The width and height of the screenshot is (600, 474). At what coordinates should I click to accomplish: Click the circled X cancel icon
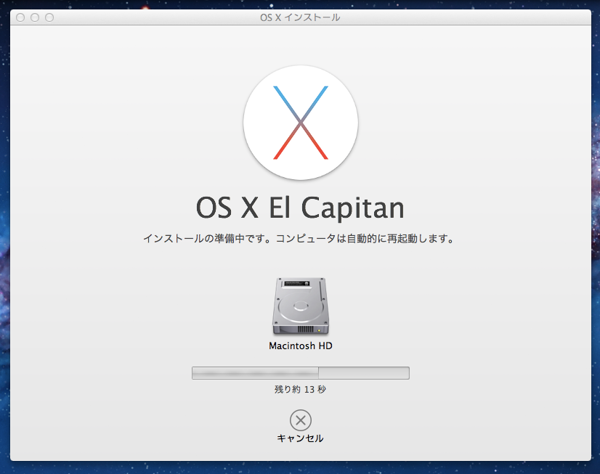click(300, 420)
